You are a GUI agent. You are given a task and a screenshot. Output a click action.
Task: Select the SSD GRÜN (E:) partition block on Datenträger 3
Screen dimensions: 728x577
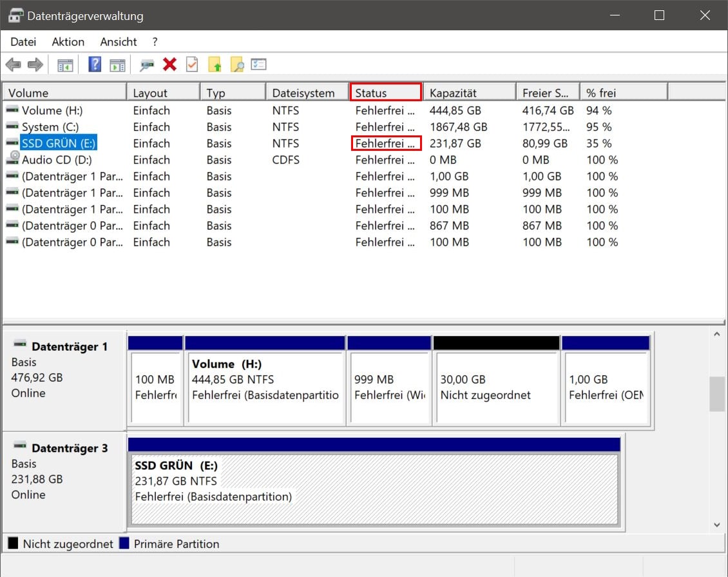374,482
